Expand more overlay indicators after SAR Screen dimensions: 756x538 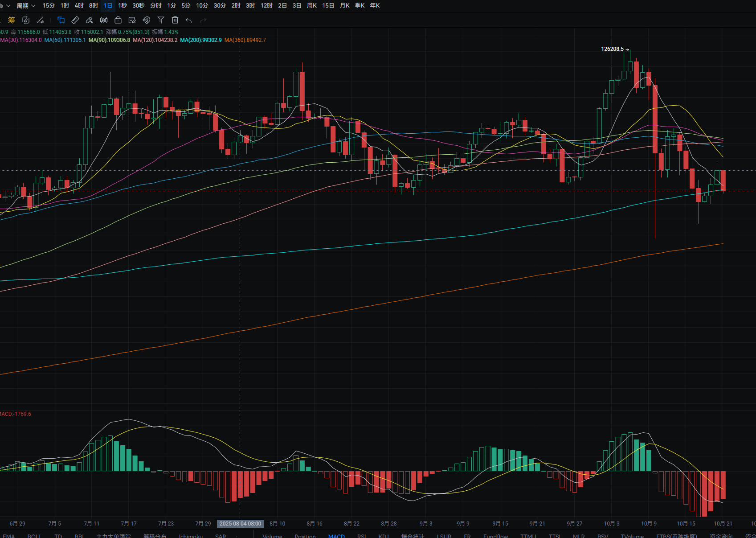click(x=237, y=536)
